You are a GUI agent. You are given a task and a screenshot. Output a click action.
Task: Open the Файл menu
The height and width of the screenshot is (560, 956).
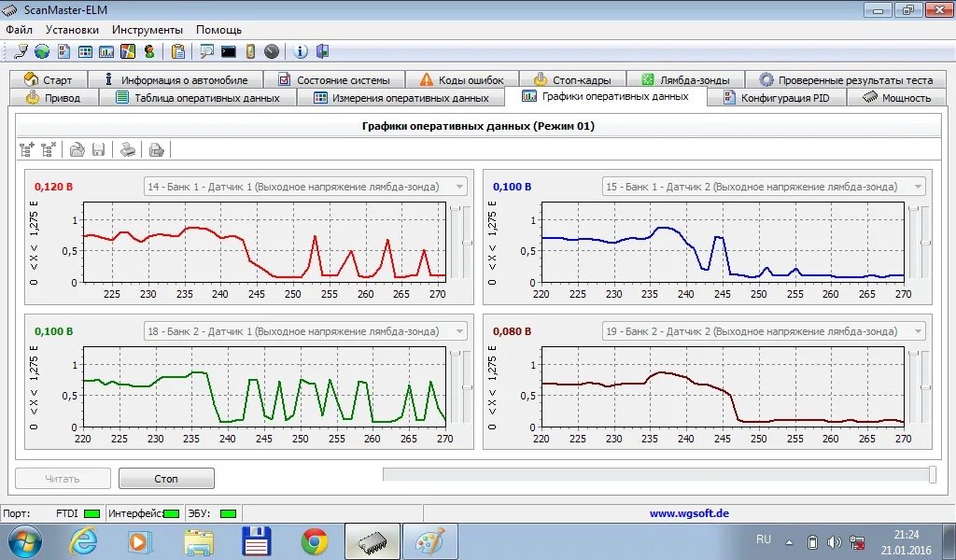coord(19,29)
